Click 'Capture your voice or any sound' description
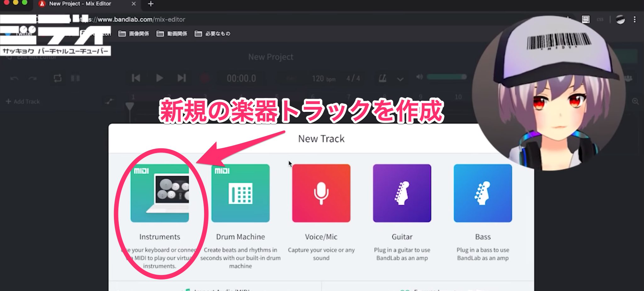Screen dimensions: 644x291 [x=321, y=254]
